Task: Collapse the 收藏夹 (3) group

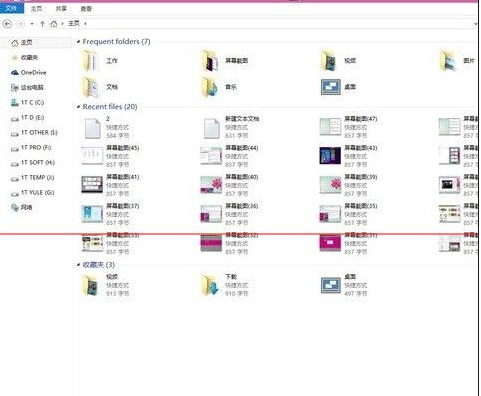Action: pyautogui.click(x=79, y=265)
